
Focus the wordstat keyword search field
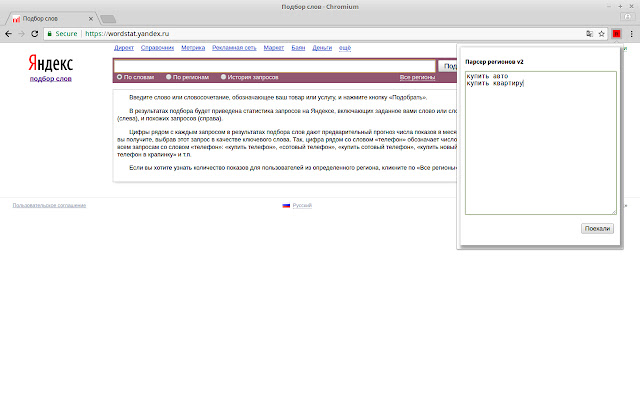[275, 66]
